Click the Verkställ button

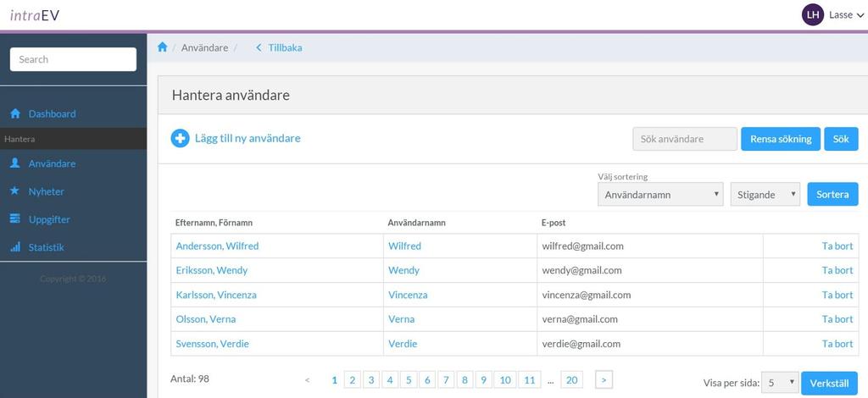click(829, 383)
